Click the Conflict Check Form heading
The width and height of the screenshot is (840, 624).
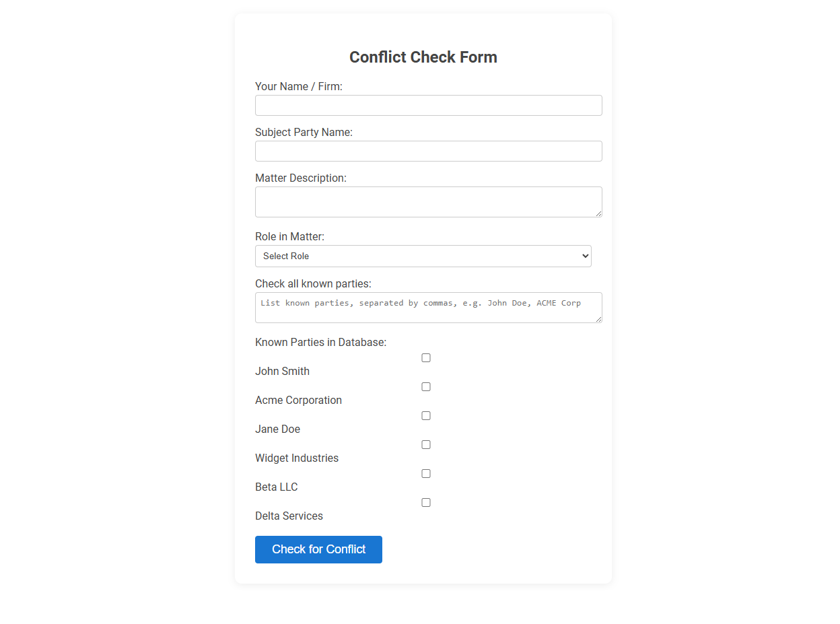(423, 57)
